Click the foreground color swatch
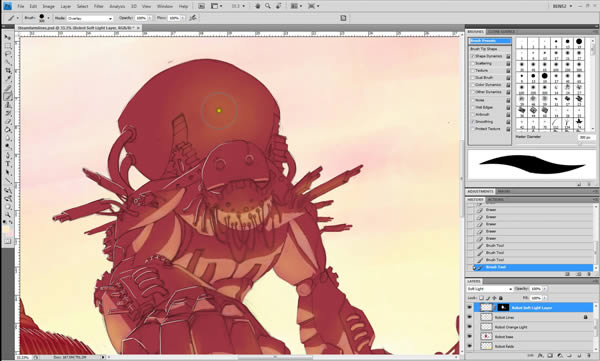The image size is (600, 361). [x=6, y=229]
